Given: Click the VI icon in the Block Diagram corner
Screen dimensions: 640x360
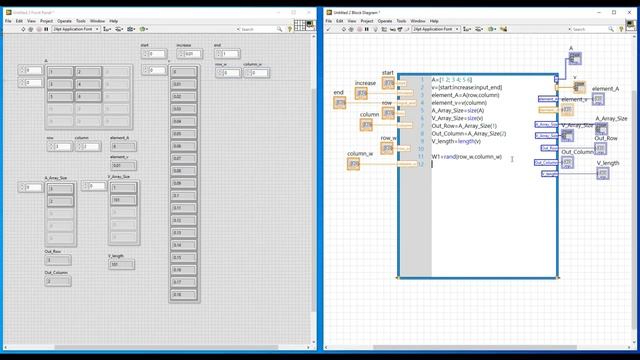Looking at the screenshot, I should click(631, 25).
